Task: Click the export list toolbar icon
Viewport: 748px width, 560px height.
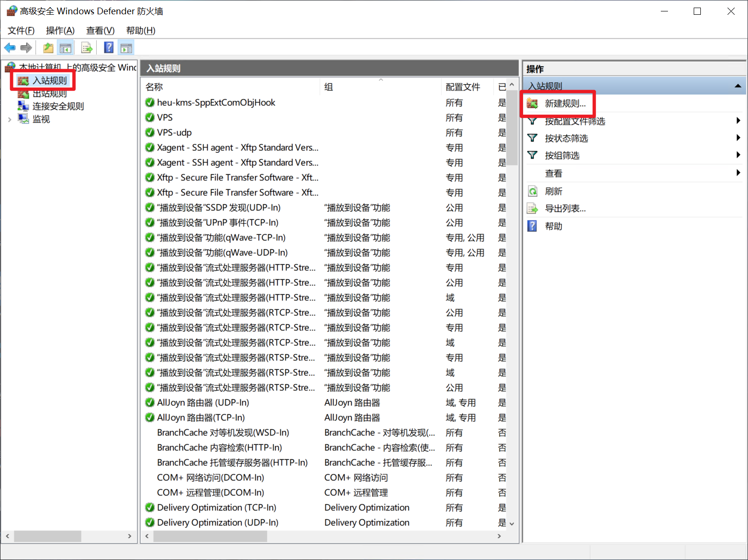Action: [x=87, y=48]
